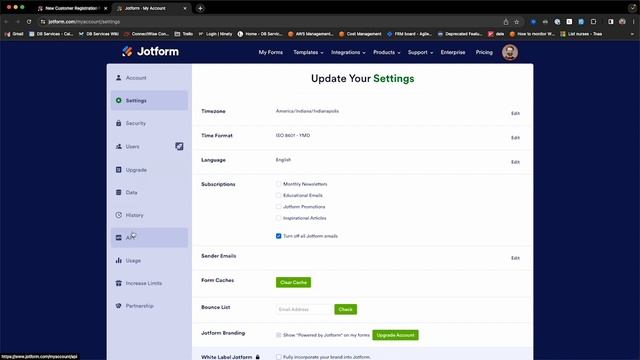Expand the Support menu
The height and width of the screenshot is (360, 640).
420,52
